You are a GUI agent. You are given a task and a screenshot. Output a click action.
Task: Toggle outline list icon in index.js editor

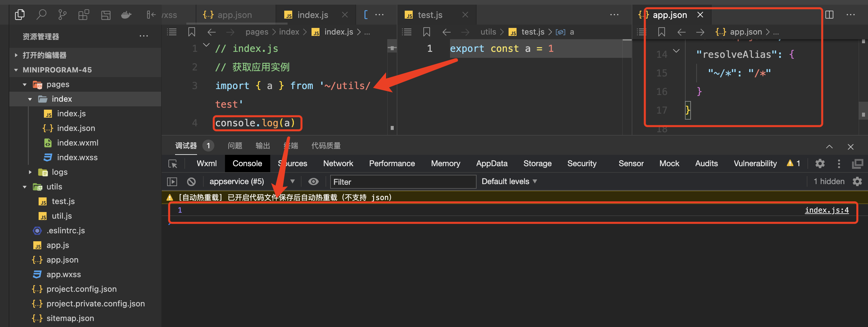pos(172,32)
